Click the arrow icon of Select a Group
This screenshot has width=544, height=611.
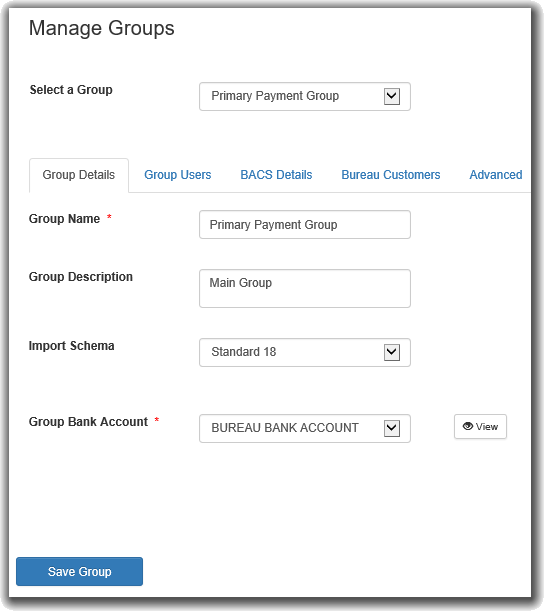pyautogui.click(x=392, y=96)
